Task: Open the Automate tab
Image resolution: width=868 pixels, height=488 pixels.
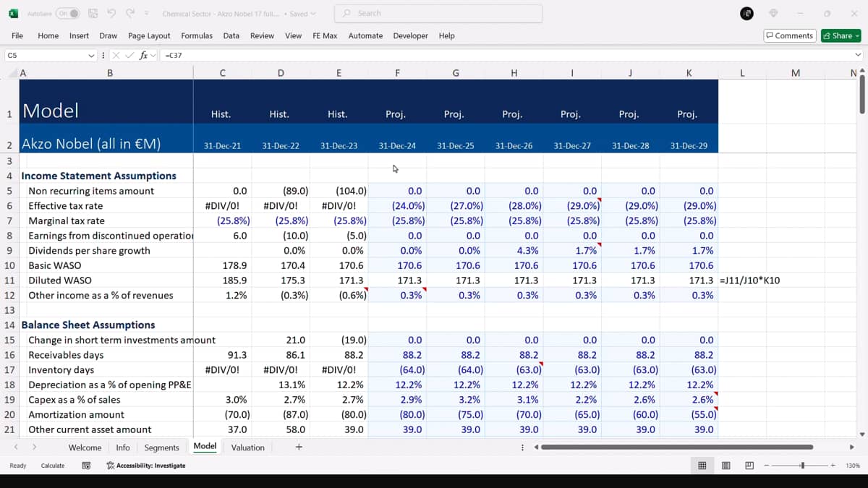Action: click(x=365, y=35)
